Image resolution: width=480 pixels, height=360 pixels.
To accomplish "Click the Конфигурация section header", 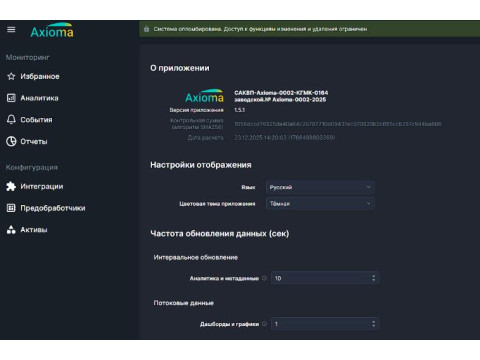I will click(32, 167).
